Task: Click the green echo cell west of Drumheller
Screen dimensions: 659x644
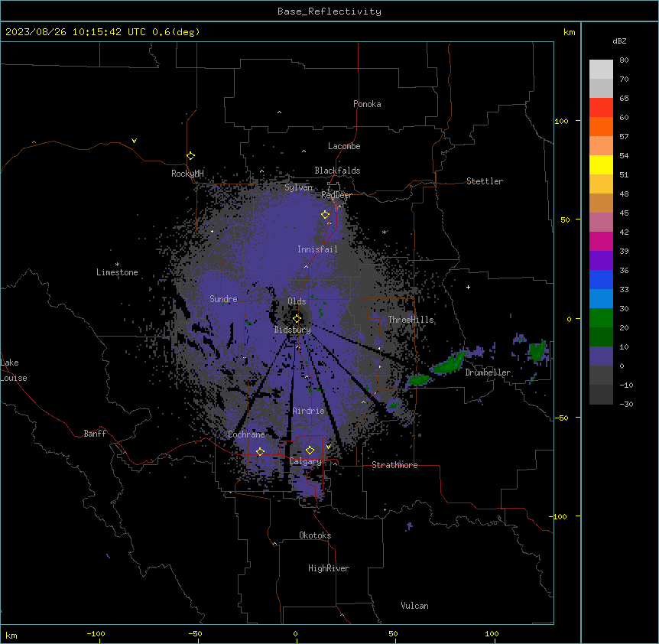Action: coord(449,364)
